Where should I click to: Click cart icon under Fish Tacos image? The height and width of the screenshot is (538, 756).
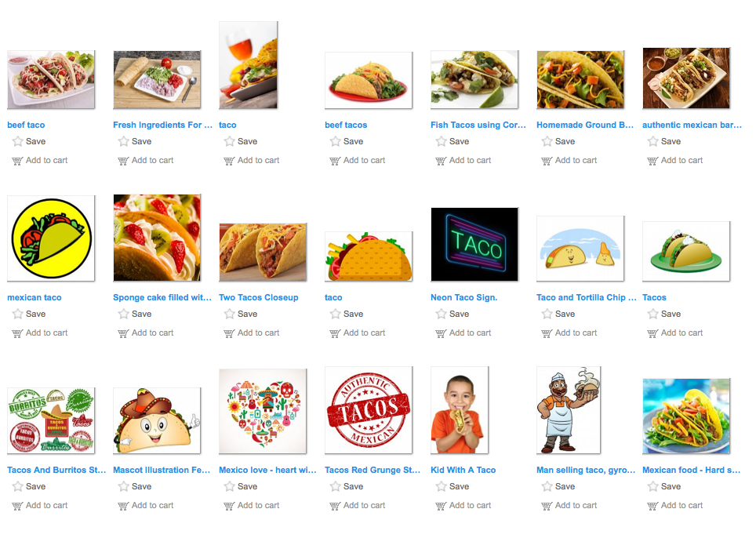[x=441, y=161]
